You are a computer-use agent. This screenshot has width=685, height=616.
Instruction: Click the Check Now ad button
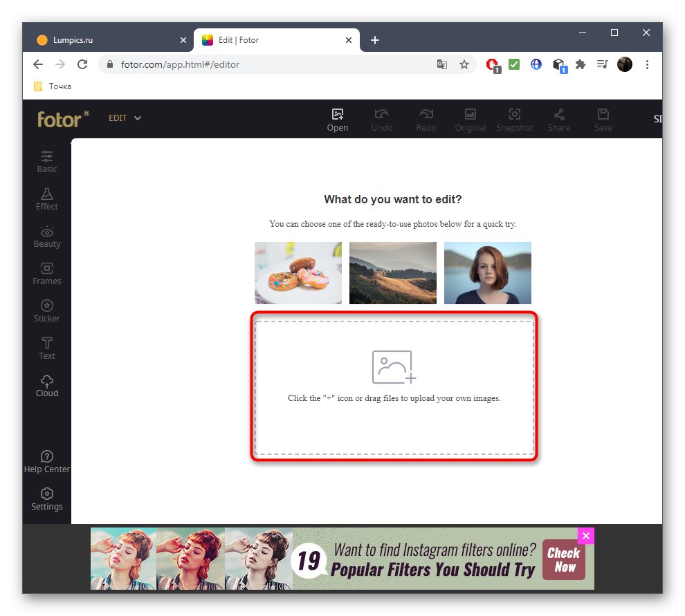[x=564, y=558]
